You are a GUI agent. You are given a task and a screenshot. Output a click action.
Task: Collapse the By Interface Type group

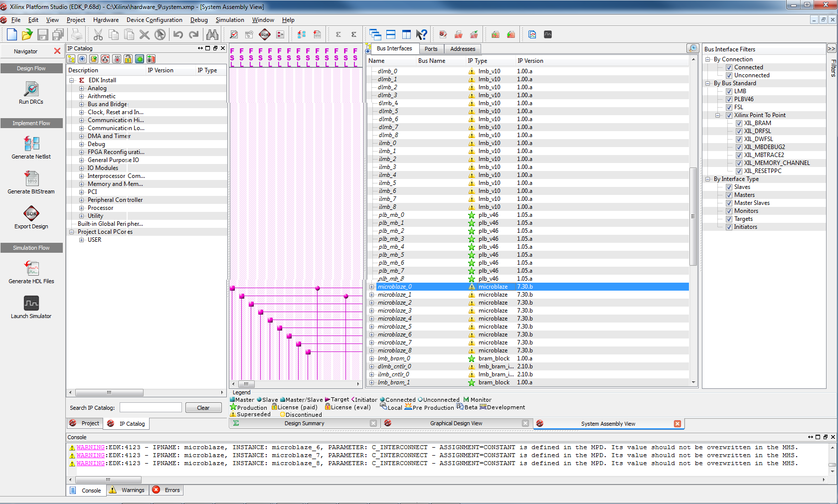tap(707, 179)
